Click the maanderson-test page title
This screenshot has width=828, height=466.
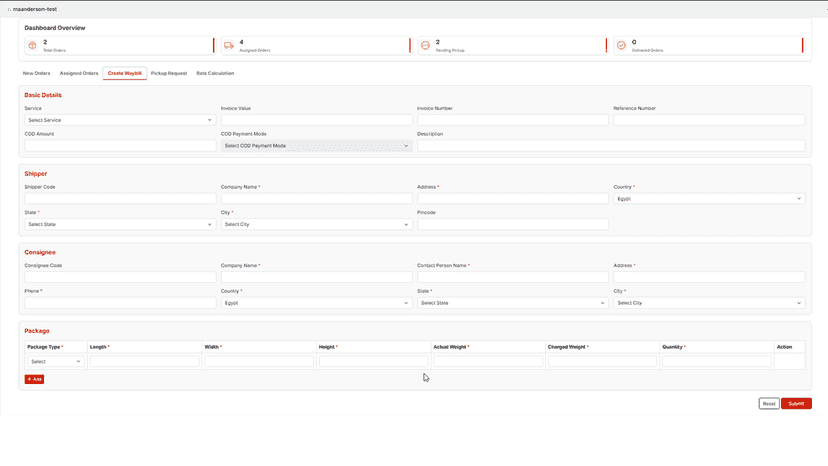click(x=35, y=9)
